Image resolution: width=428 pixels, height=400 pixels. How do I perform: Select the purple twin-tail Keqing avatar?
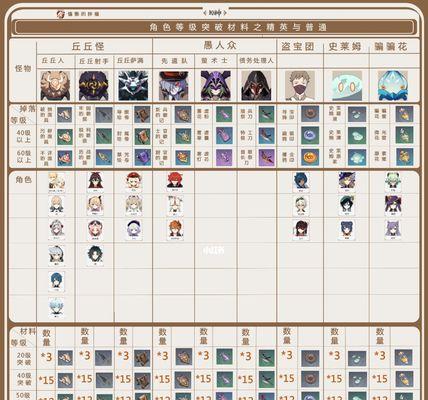(393, 230)
